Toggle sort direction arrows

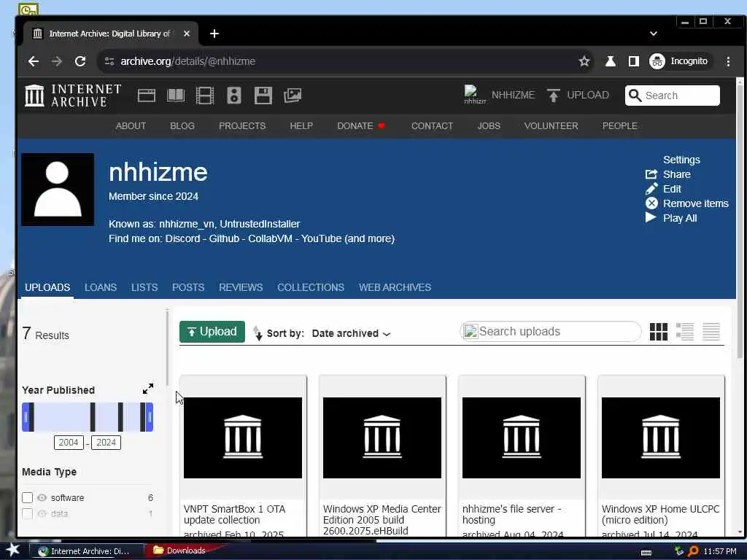258,332
